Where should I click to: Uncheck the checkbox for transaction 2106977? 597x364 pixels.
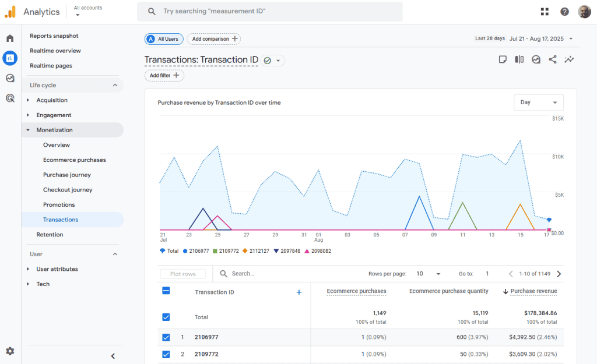coord(166,337)
